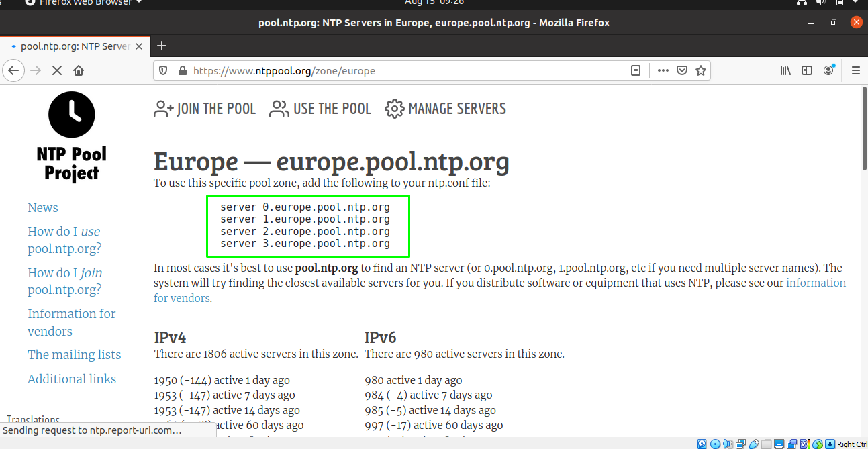This screenshot has height=449, width=868.
Task: Click '984 (-4) active 7 days ago'
Action: click(428, 395)
